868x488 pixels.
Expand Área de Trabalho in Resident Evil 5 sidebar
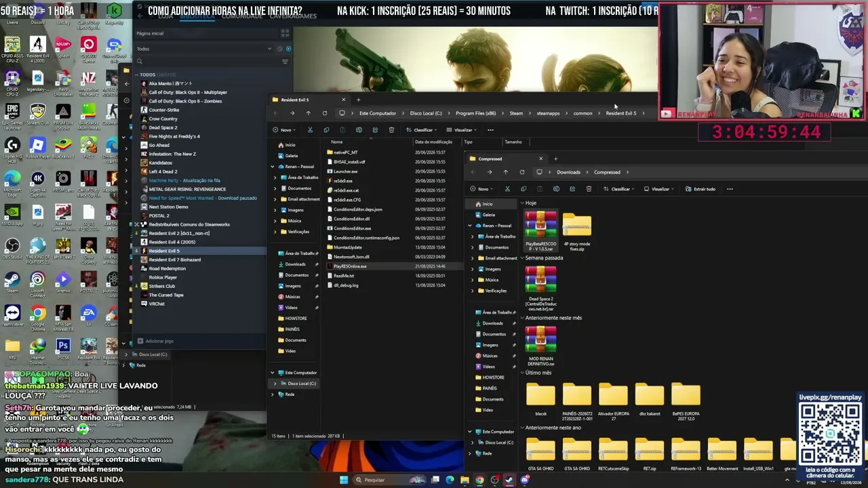[275, 178]
